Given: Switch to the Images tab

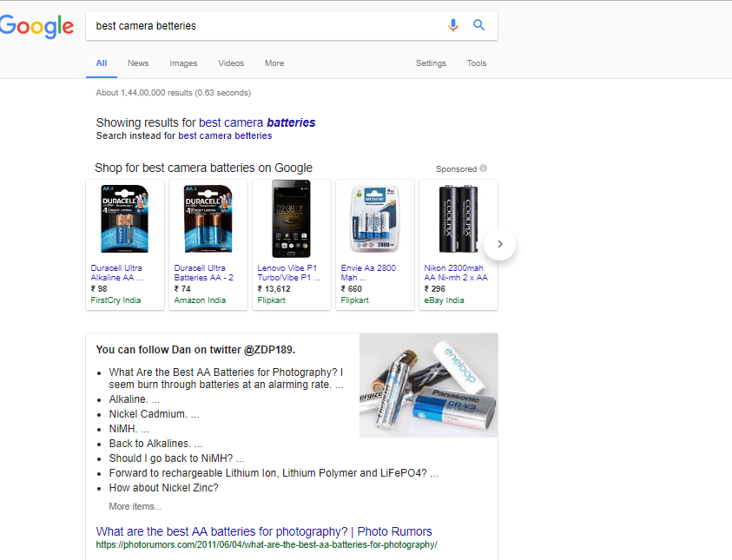Looking at the screenshot, I should 183,63.
